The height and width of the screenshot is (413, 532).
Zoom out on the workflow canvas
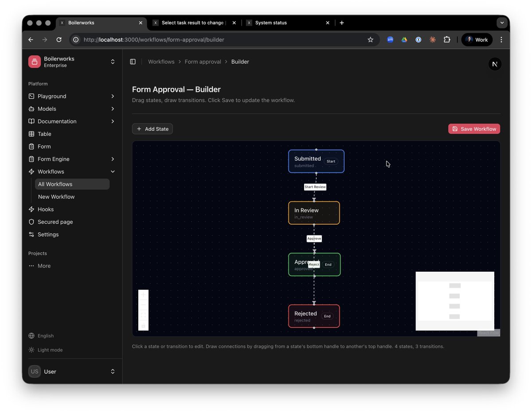coord(143,305)
